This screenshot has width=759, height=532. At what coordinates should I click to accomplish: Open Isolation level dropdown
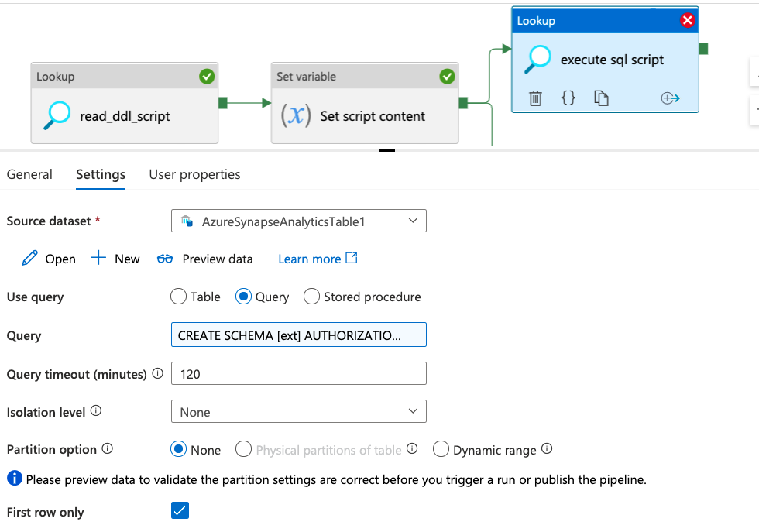pos(299,411)
